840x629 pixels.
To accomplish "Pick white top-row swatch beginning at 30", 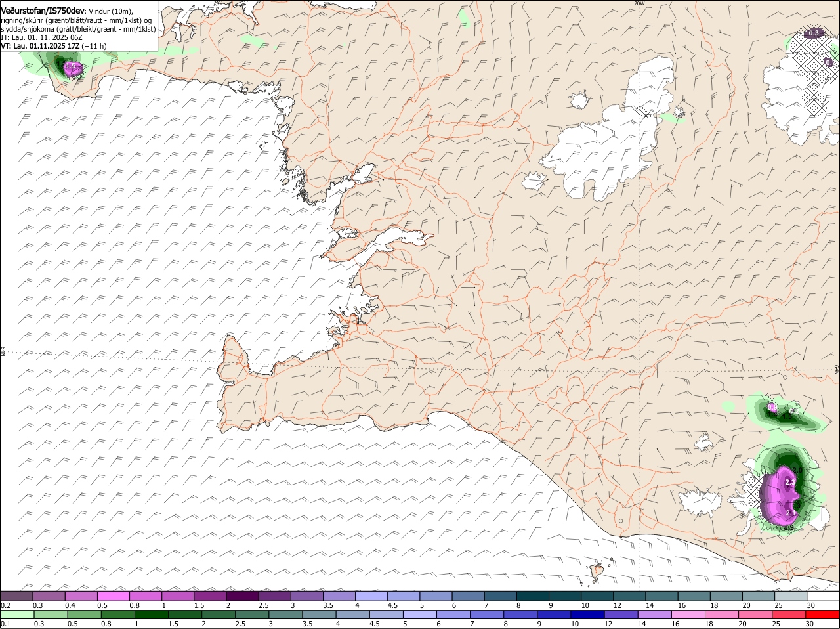I will tap(824, 596).
